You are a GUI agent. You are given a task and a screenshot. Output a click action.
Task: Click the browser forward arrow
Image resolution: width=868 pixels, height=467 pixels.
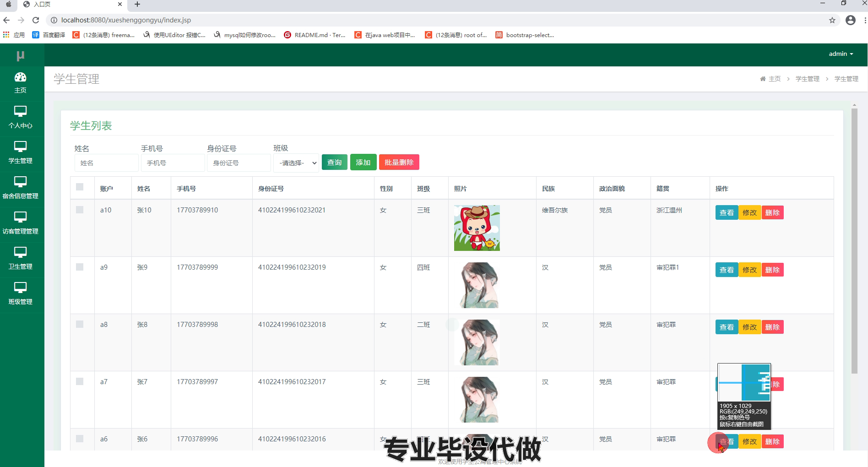(x=21, y=20)
